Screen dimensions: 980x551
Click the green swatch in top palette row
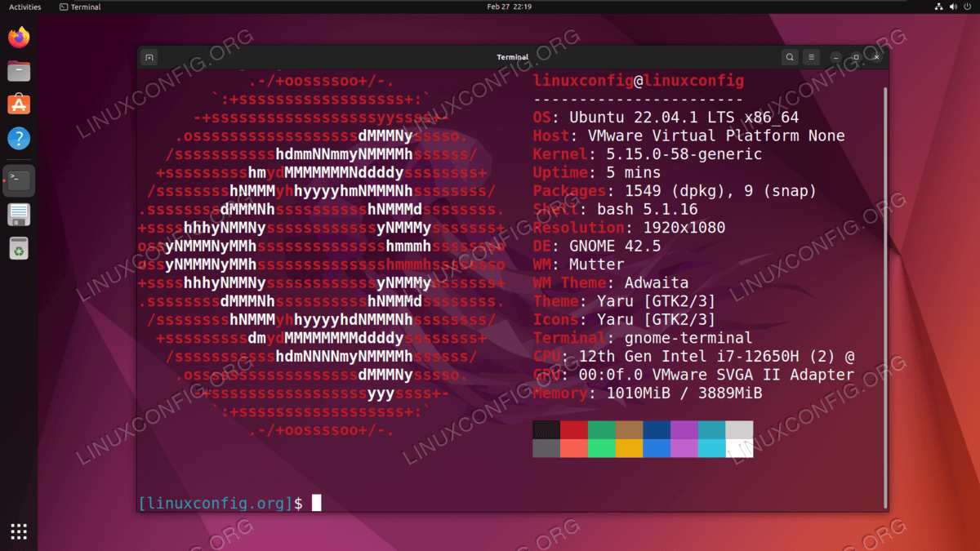602,429
